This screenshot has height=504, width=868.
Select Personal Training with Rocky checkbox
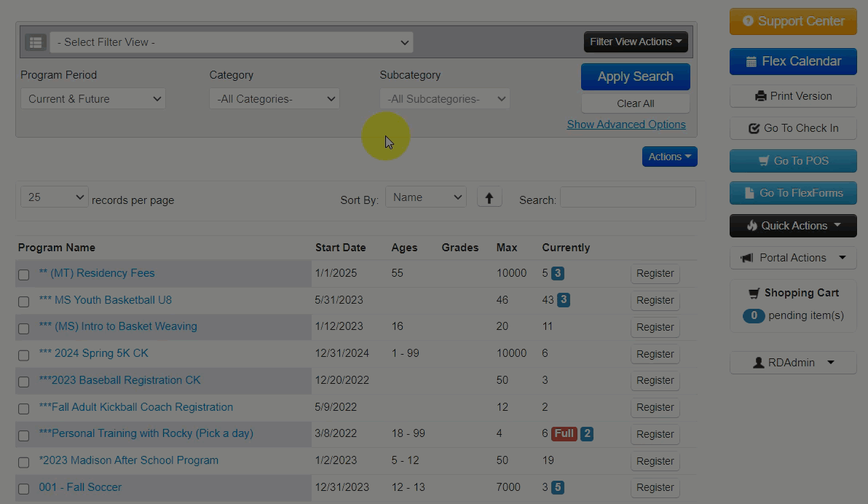click(24, 436)
